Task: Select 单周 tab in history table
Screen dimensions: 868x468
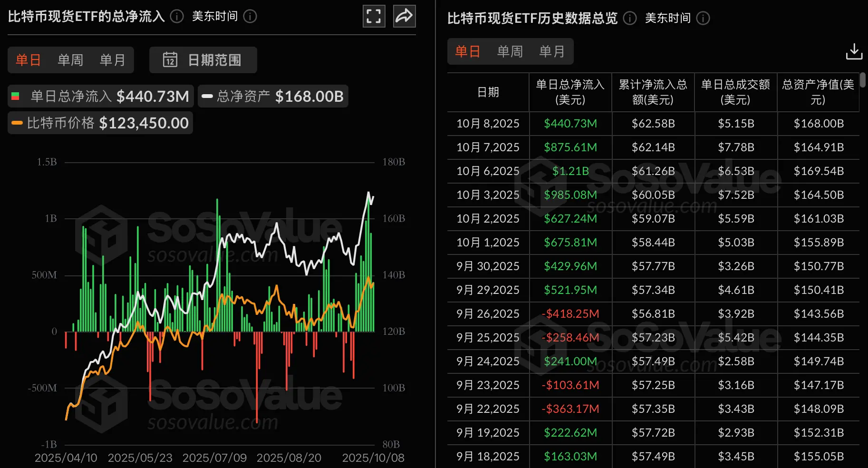Action: (510, 51)
